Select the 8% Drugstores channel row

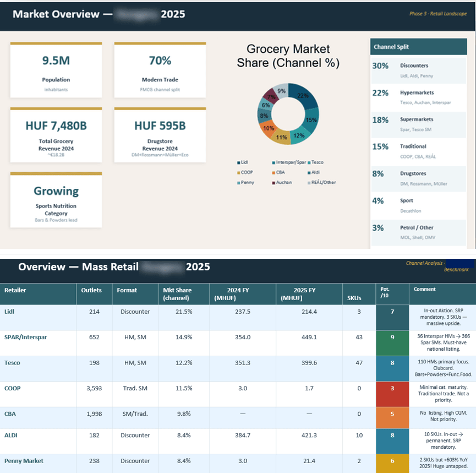click(419, 179)
